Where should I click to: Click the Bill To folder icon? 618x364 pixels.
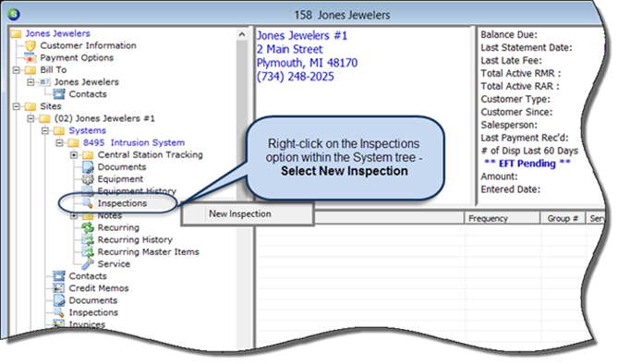pyautogui.click(x=30, y=70)
